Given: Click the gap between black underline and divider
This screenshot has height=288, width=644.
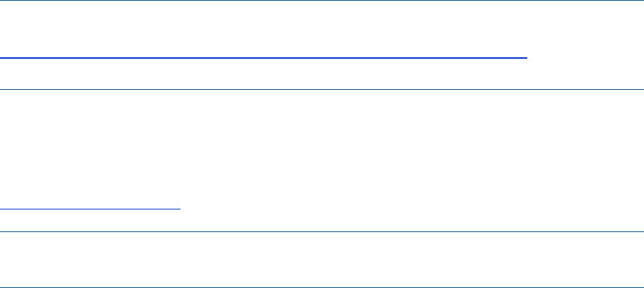Looking at the screenshot, I should [91, 220].
